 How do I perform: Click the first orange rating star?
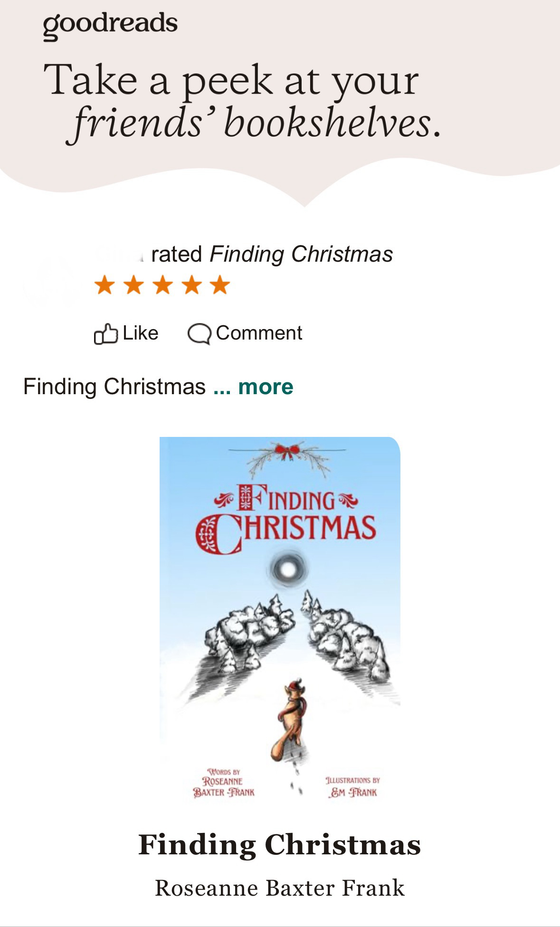[104, 285]
